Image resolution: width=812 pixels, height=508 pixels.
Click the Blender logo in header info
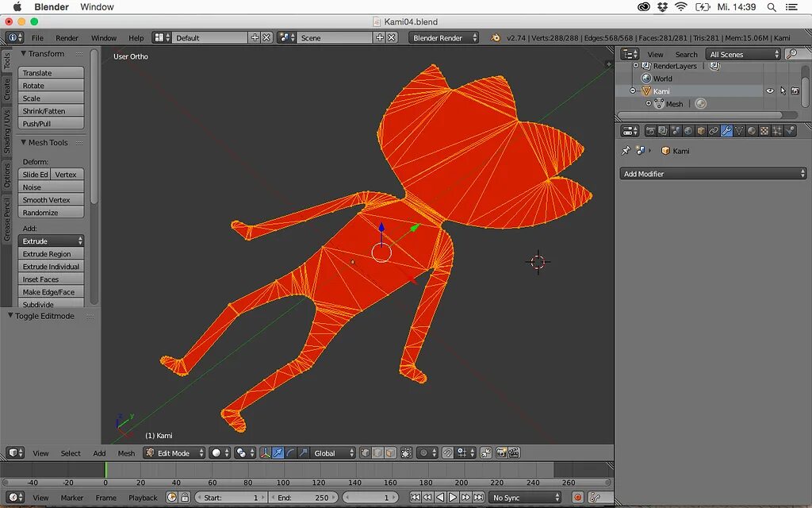496,37
